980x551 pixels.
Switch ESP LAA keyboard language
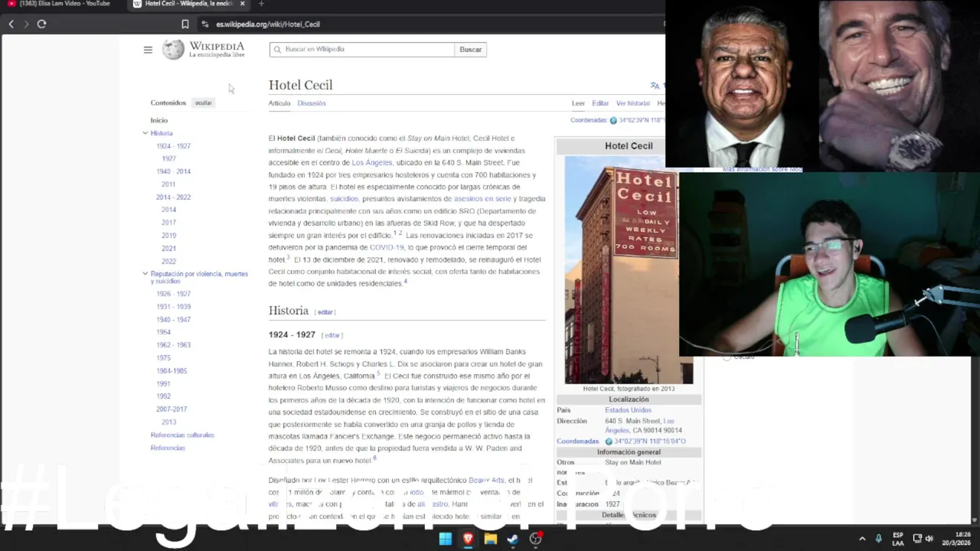898,539
